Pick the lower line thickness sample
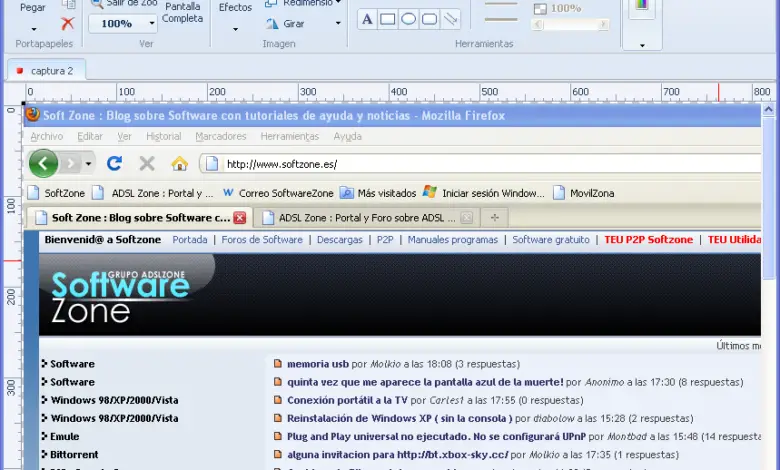Image resolution: width=780 pixels, height=470 pixels. point(501,20)
